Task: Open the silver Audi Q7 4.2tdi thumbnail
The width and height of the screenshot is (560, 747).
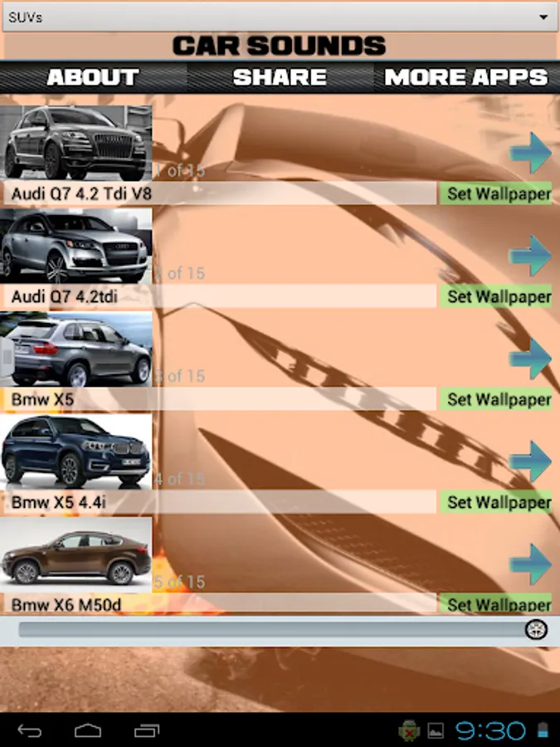Action: tap(76, 246)
